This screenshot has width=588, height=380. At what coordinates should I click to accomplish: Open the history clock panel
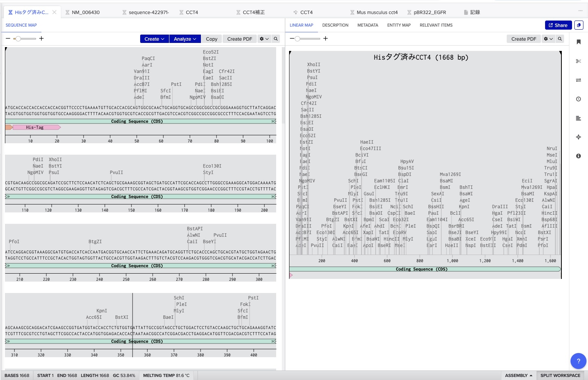click(578, 99)
